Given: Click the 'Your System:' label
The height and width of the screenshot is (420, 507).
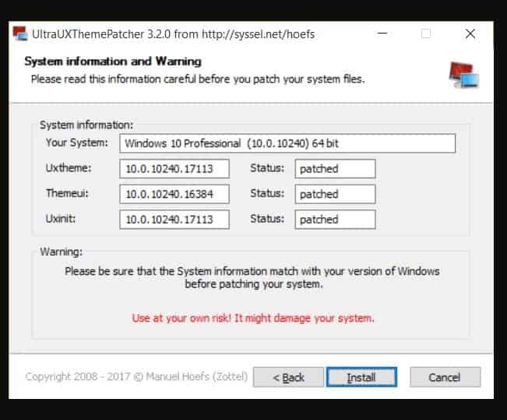Looking at the screenshot, I should [76, 143].
